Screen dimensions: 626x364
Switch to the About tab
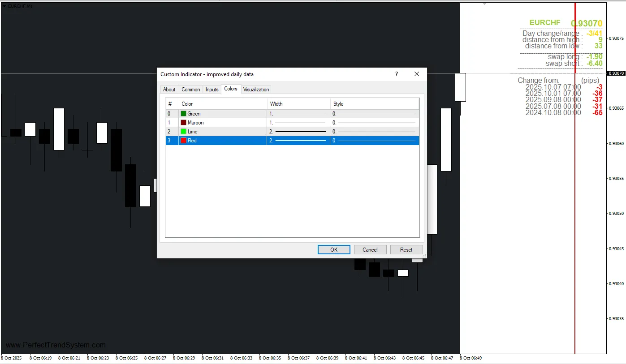(169, 90)
